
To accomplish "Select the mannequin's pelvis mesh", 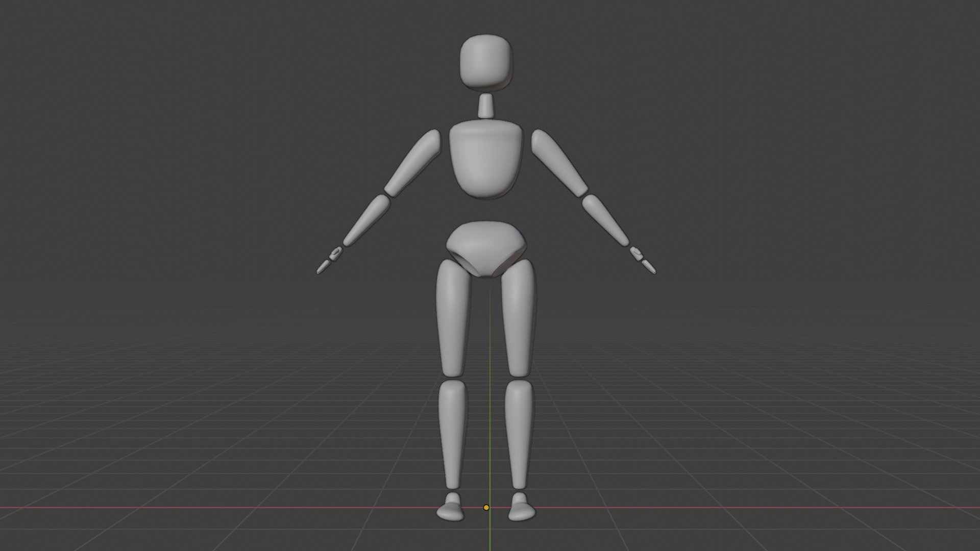I will point(486,249).
